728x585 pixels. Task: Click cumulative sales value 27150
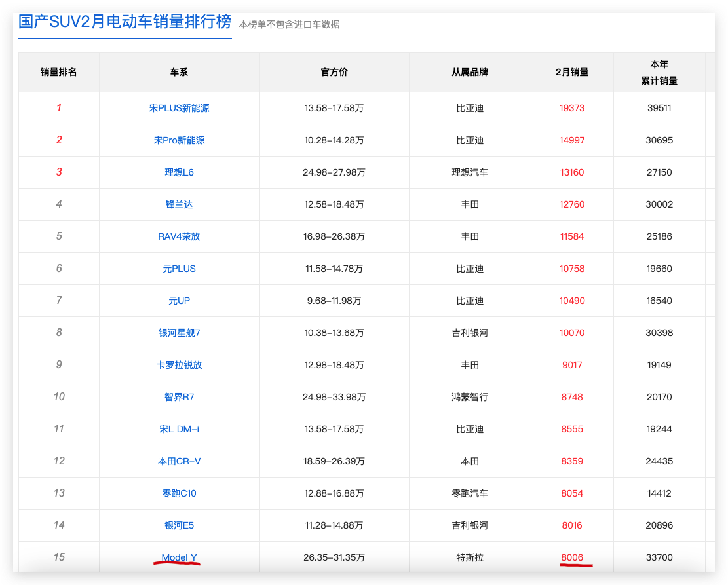pyautogui.click(x=659, y=172)
